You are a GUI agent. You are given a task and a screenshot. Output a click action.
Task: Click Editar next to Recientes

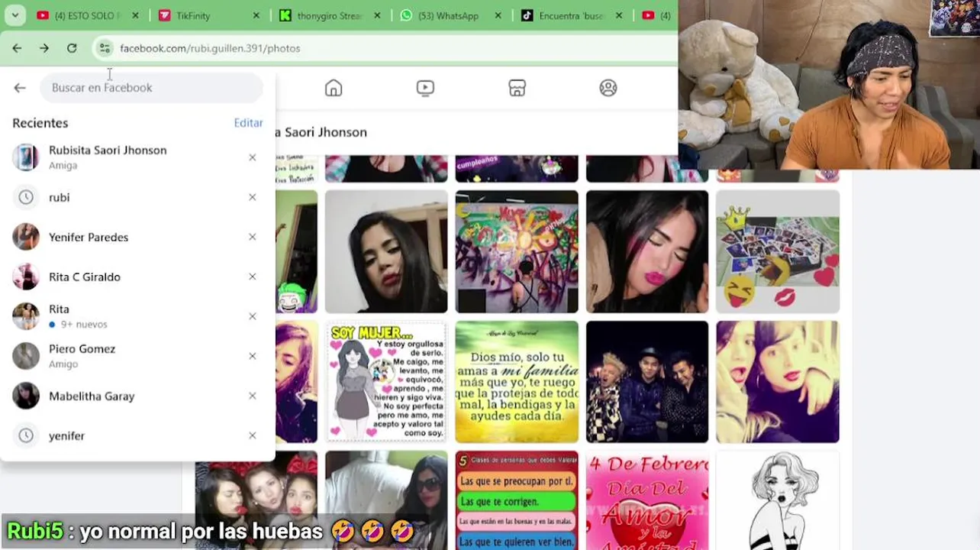(x=248, y=123)
